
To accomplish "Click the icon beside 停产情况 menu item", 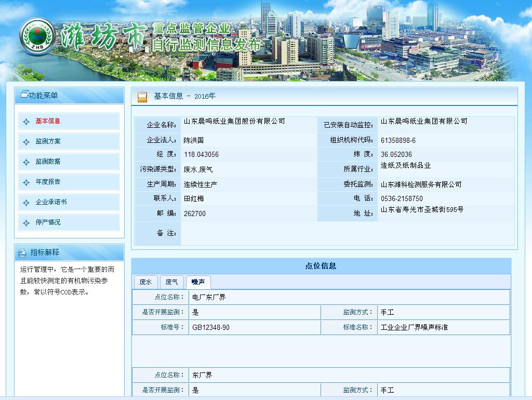I will click(x=26, y=223).
